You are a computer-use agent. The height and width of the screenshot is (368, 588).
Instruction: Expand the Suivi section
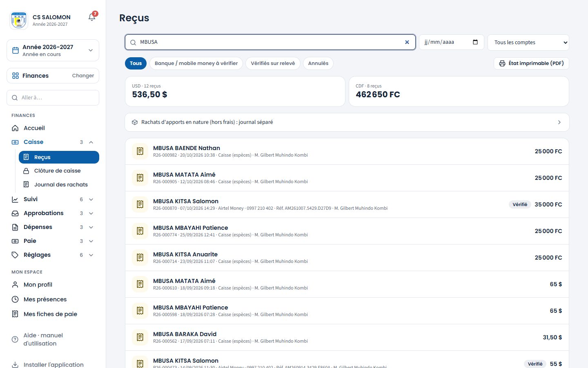pos(53,200)
